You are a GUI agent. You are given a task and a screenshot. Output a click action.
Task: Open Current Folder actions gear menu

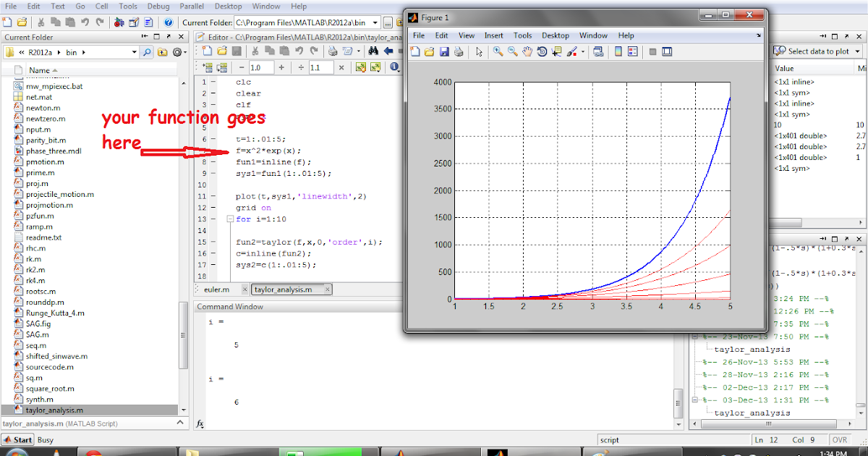pos(178,52)
